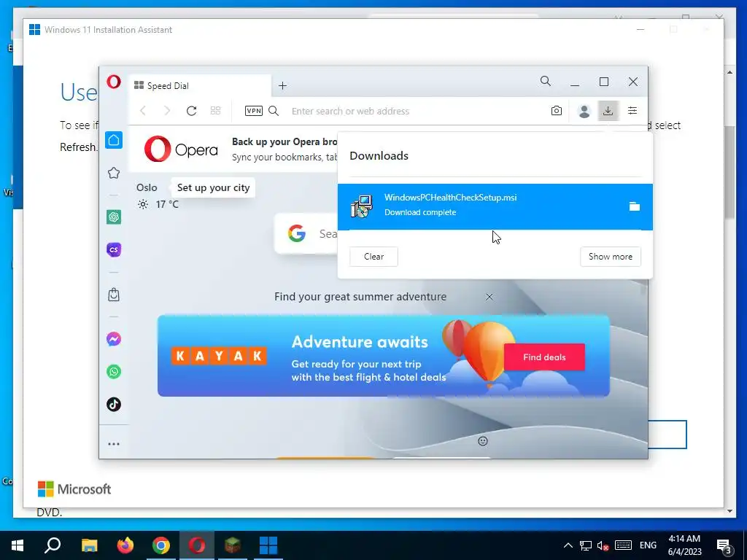Click Find deals on Kayak banner
Viewport: 747px width, 560px height.
pos(544,357)
